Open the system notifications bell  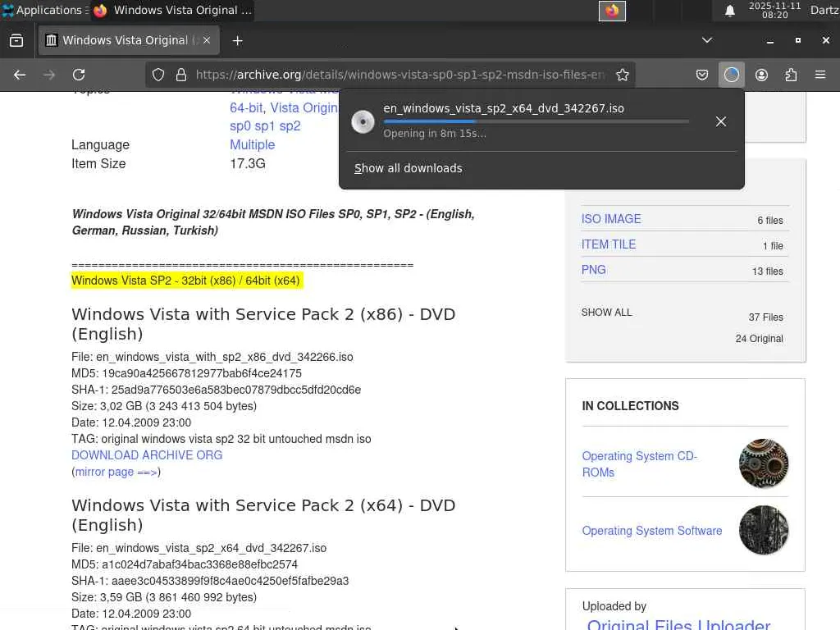729,11
